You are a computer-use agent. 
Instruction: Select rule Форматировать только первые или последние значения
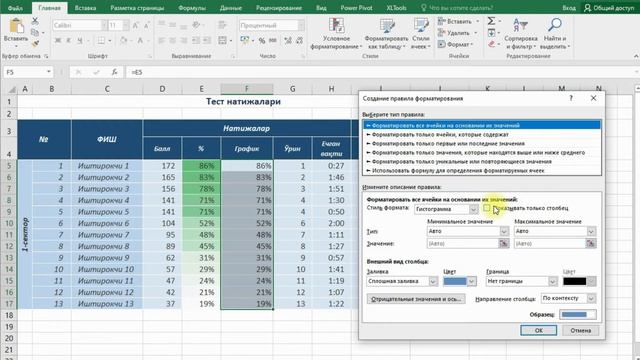tap(482, 144)
